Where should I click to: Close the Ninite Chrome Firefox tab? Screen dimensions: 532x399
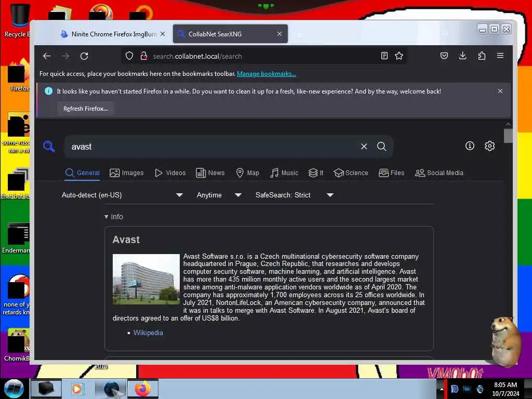tap(163, 34)
